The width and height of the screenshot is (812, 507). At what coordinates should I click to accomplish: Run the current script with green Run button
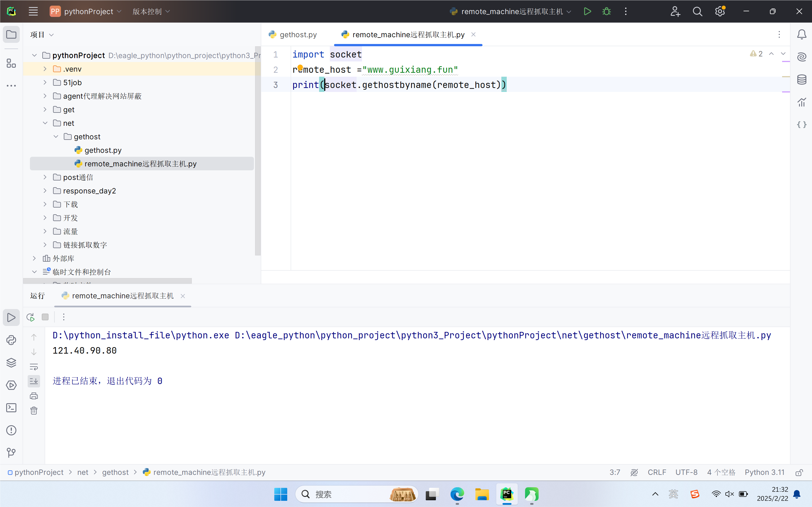tap(587, 11)
